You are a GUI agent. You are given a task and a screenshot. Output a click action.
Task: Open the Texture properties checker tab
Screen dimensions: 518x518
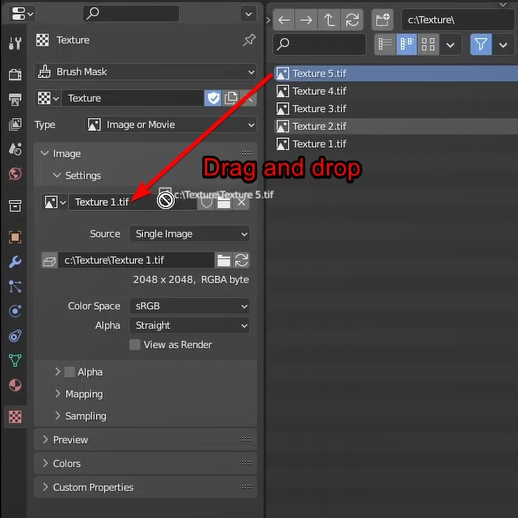(15, 417)
